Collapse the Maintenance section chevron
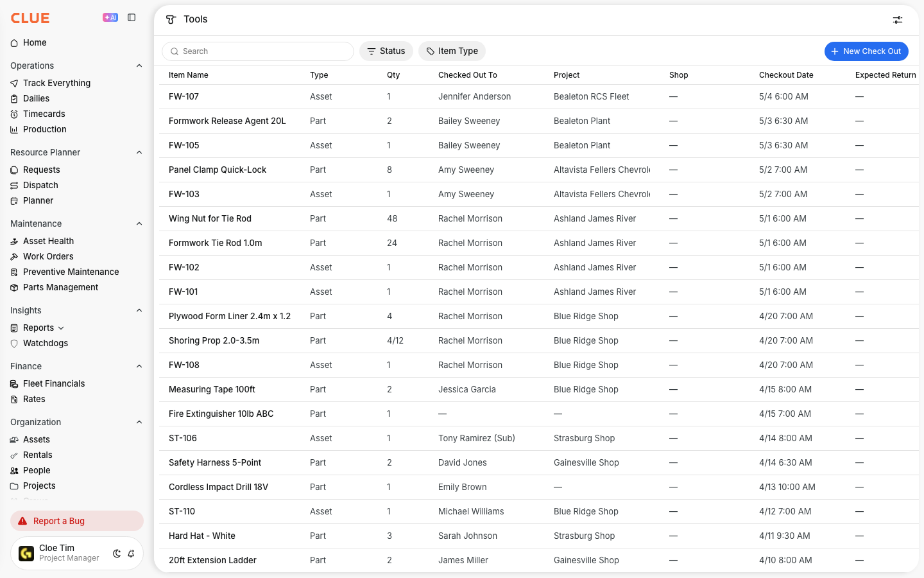This screenshot has width=924, height=578. (x=139, y=223)
